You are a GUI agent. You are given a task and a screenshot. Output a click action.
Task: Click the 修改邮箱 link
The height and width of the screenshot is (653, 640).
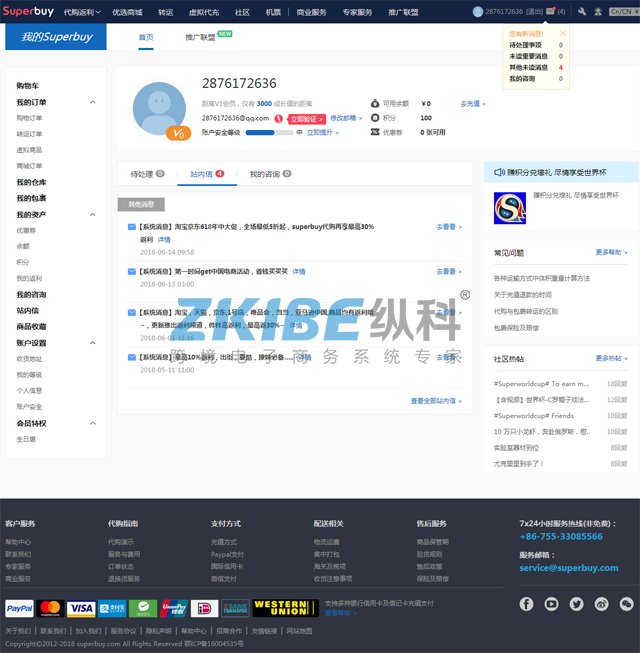pyautogui.click(x=346, y=118)
